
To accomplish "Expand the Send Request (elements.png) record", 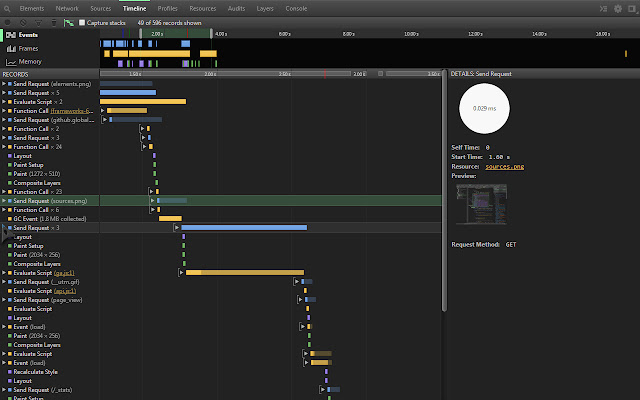I will click(x=4, y=83).
